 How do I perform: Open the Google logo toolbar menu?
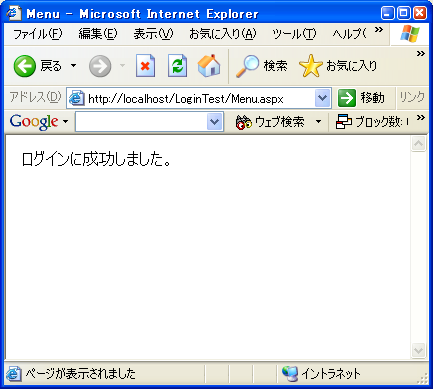(39, 122)
